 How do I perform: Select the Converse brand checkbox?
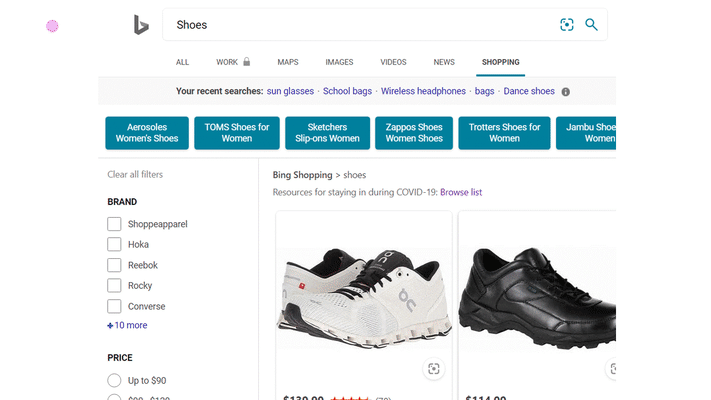point(114,306)
